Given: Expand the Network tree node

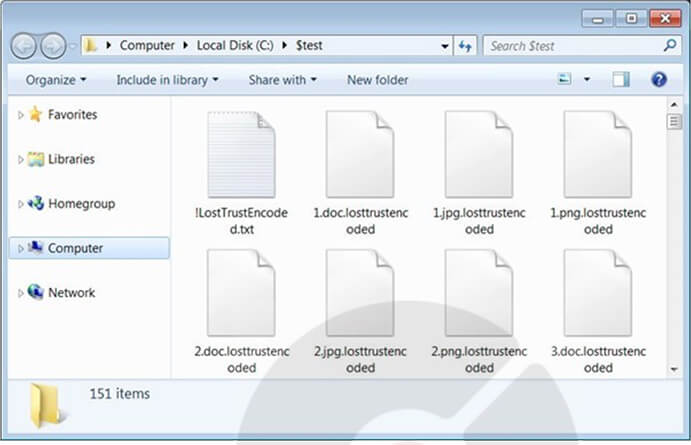Looking at the screenshot, I should pos(20,293).
